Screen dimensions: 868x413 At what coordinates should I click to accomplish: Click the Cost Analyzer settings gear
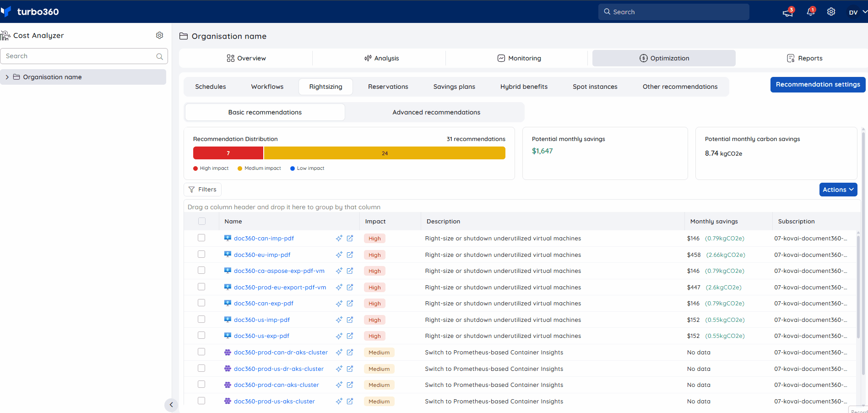159,35
